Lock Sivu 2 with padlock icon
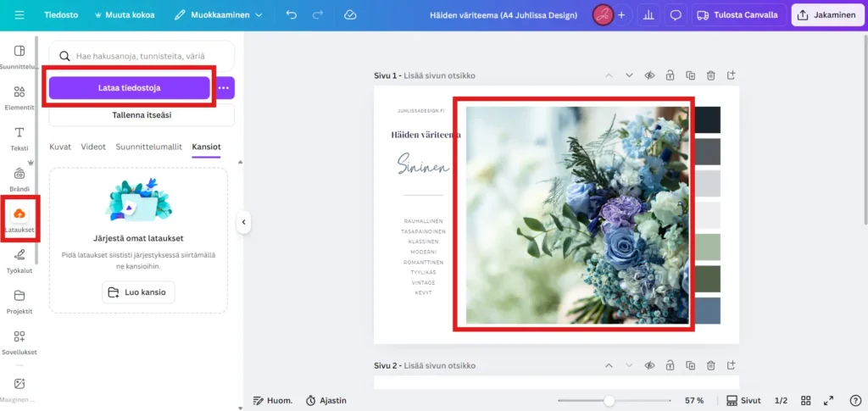Image resolution: width=868 pixels, height=411 pixels. (670, 365)
